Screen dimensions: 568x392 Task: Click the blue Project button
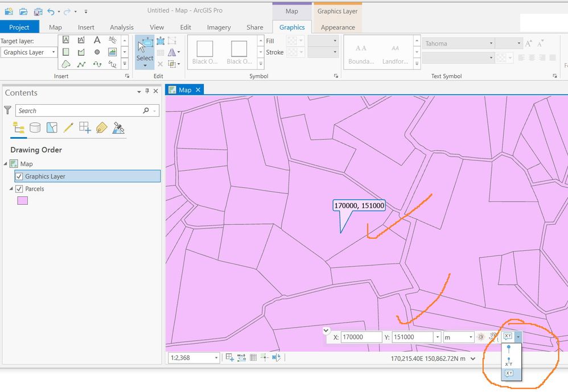tap(19, 27)
